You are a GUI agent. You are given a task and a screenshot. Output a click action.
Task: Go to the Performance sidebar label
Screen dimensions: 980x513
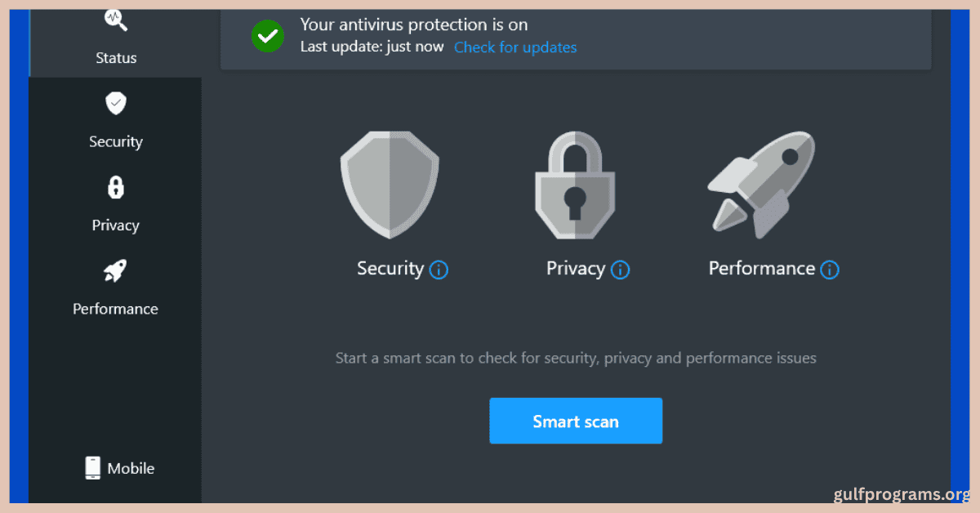click(115, 309)
